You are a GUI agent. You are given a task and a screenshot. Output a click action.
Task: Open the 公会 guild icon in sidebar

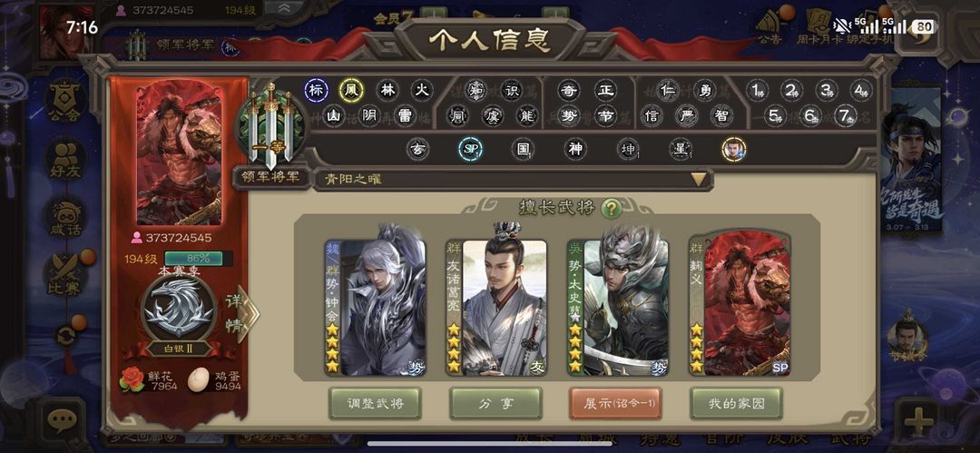coord(64,100)
